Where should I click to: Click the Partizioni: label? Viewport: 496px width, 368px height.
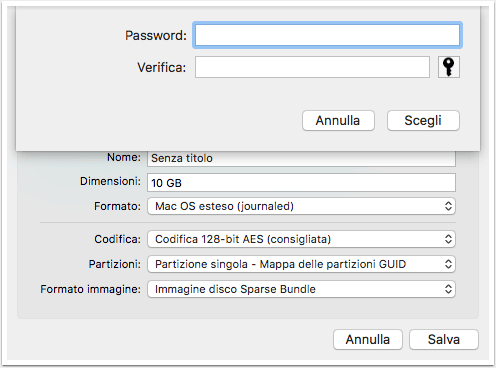click(115, 264)
